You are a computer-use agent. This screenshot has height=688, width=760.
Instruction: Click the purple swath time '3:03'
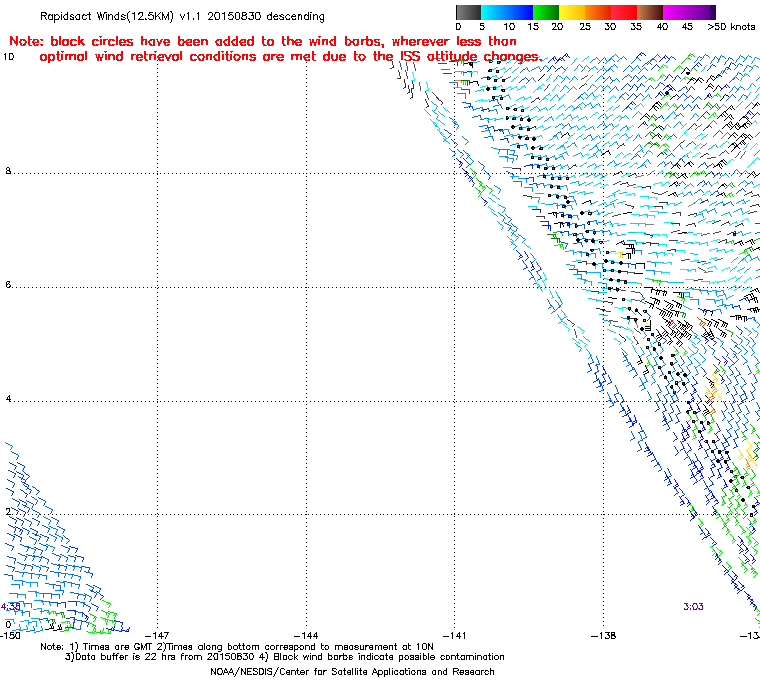pos(693,607)
